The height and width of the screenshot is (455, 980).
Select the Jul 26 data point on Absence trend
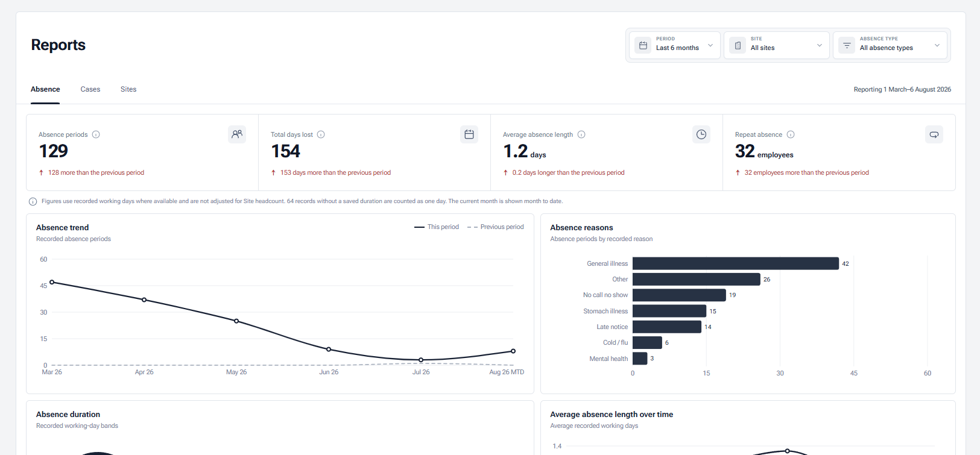(x=421, y=360)
